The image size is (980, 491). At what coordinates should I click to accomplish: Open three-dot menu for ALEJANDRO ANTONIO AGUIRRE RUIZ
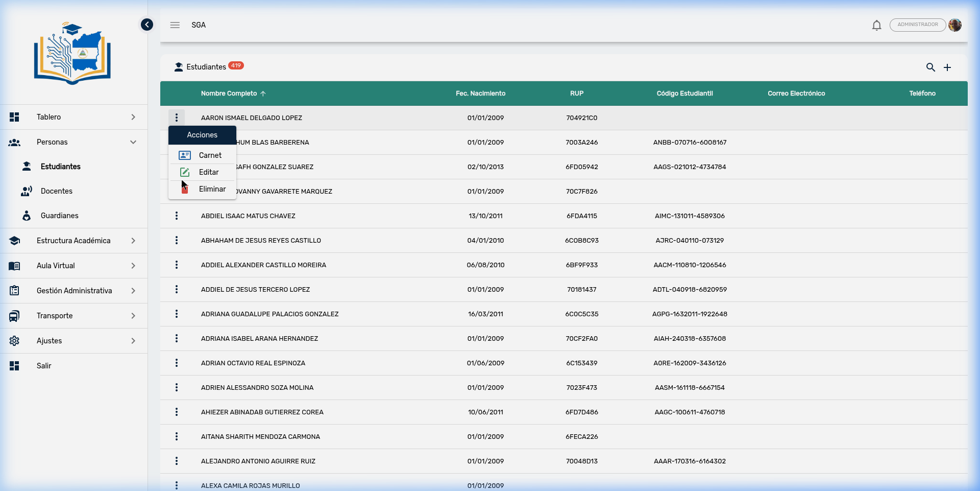pos(177,461)
